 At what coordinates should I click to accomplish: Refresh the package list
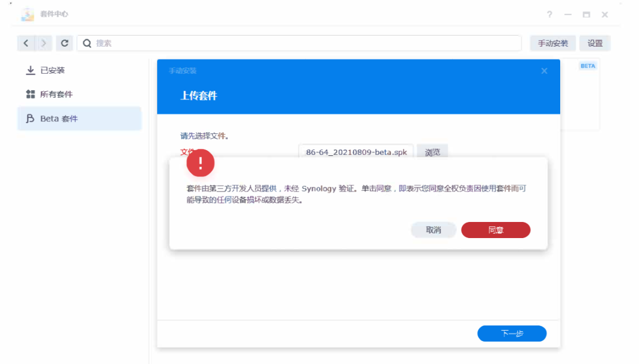[64, 43]
